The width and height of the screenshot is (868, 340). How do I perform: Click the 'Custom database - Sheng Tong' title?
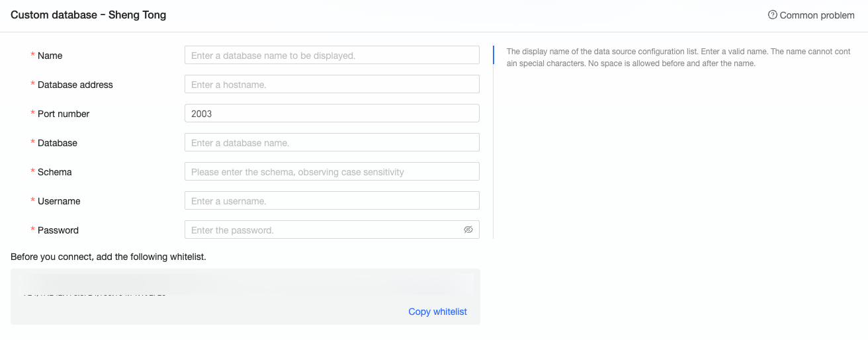pyautogui.click(x=88, y=15)
